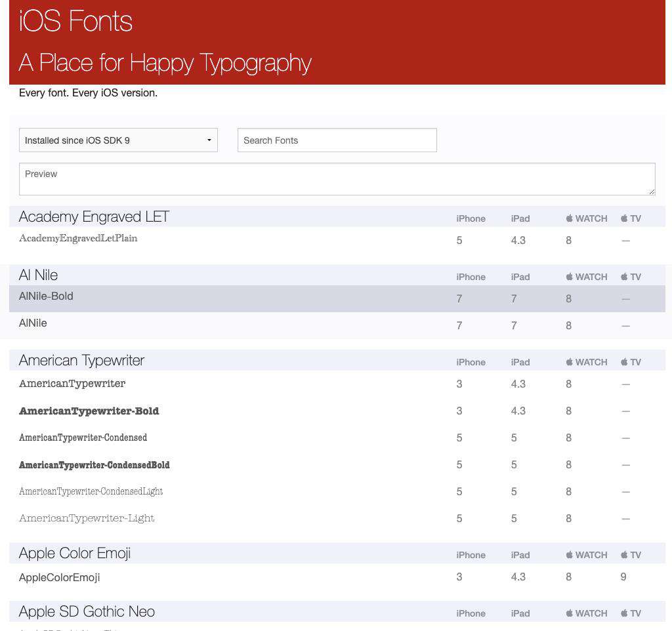
Task: Click the "A Place for Happy Typography" heading
Action: coord(165,62)
